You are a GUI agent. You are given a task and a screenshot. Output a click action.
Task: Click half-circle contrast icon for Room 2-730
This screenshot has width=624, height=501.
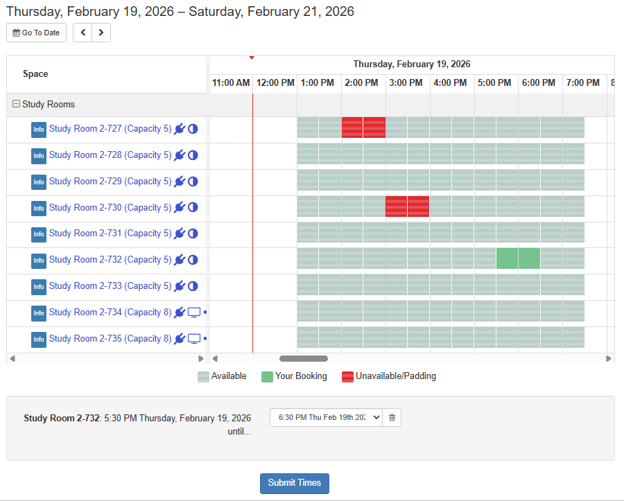[x=193, y=207]
